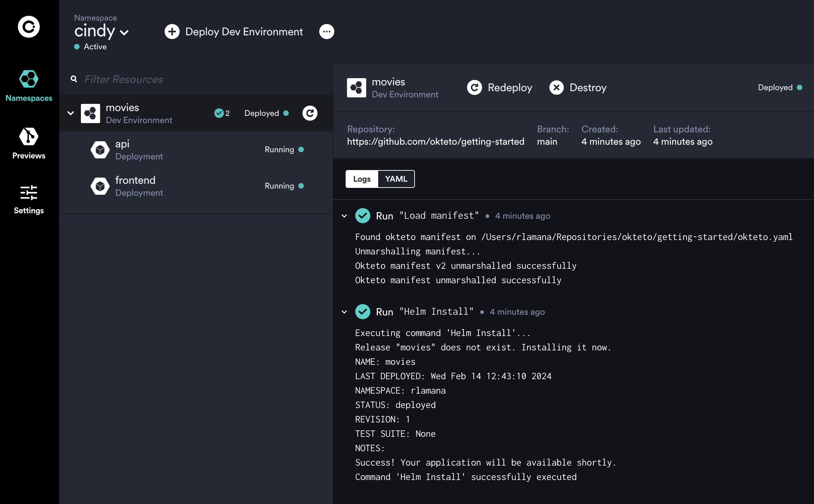Click the frontend Running status
Image resolution: width=814 pixels, height=504 pixels.
click(x=284, y=186)
